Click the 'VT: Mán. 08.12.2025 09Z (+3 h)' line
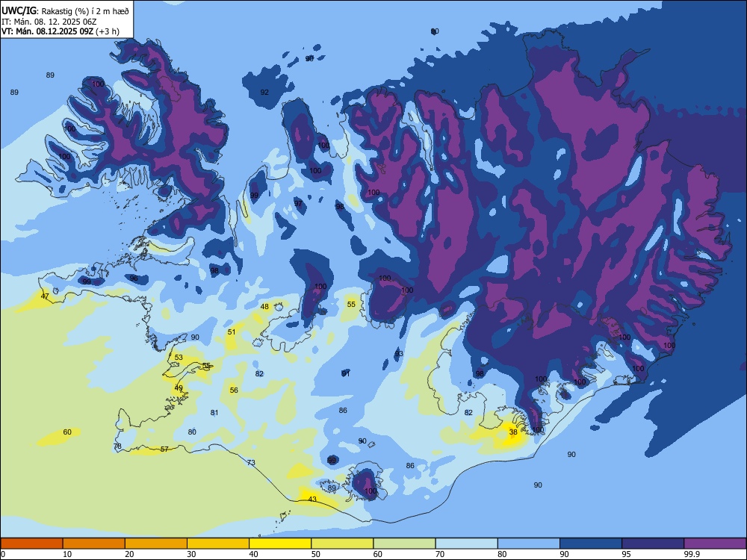The width and height of the screenshot is (747, 560). click(61, 31)
